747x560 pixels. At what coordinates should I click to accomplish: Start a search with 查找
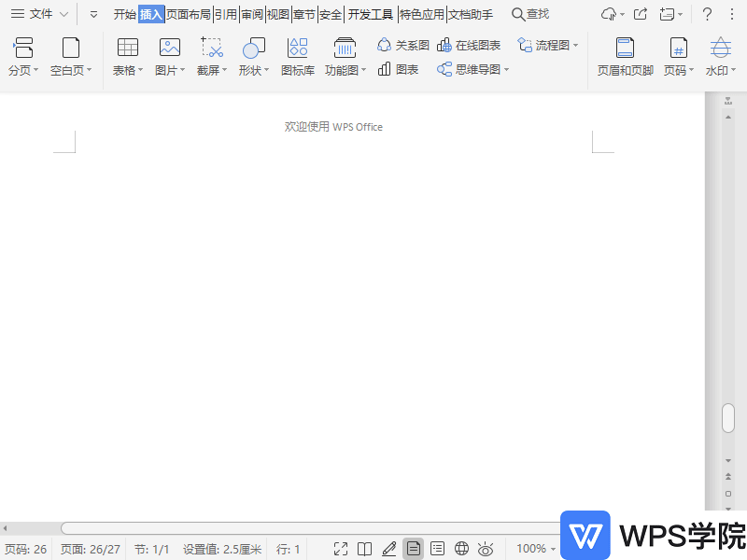coord(531,14)
